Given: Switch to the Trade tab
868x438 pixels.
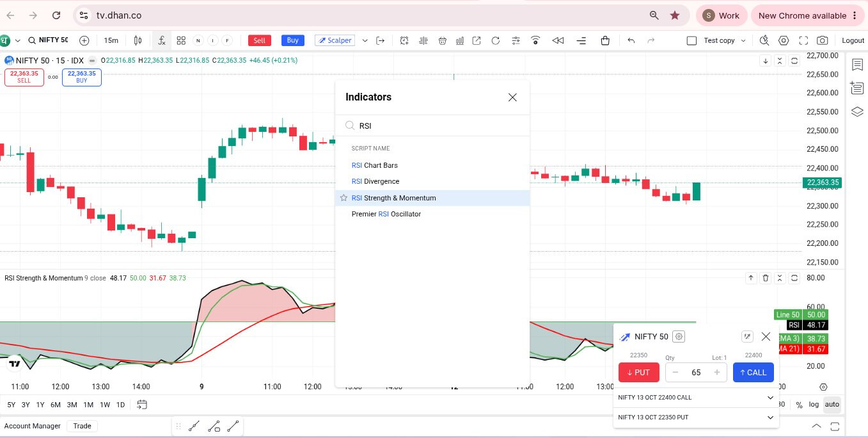Looking at the screenshot, I should click(82, 426).
